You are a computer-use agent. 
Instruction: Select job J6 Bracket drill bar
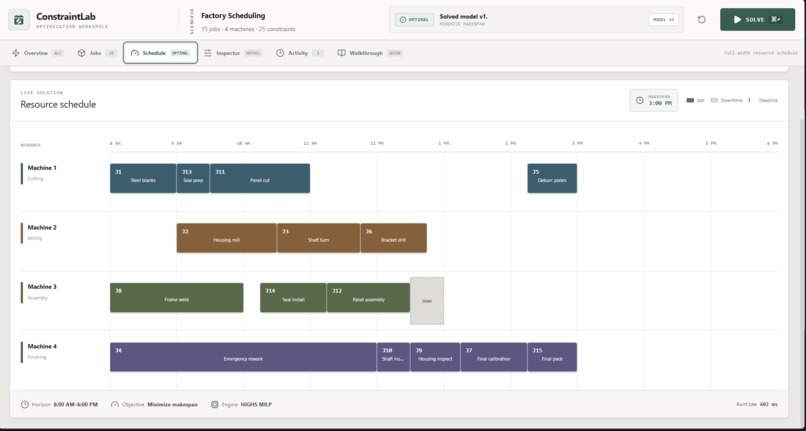[x=394, y=238]
